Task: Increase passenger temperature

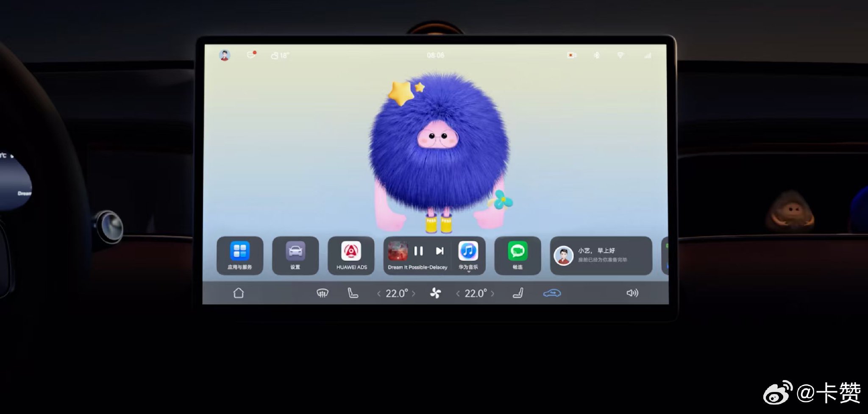Action: 492,293
